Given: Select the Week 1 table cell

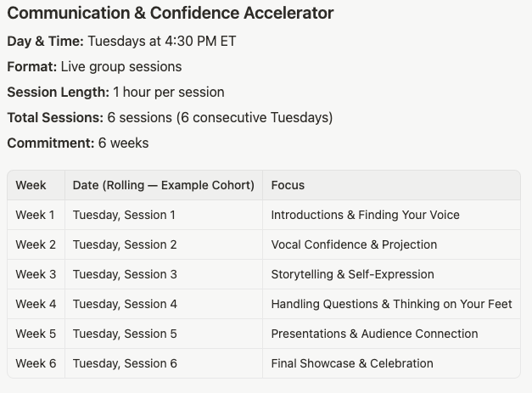Looking at the screenshot, I should (x=35, y=215).
